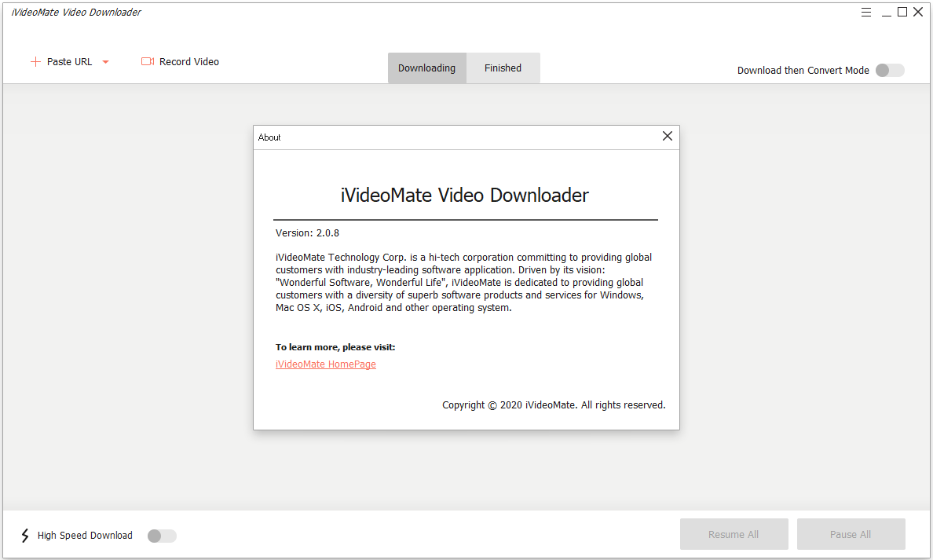
Task: Click the About dialog title text
Action: point(269,137)
